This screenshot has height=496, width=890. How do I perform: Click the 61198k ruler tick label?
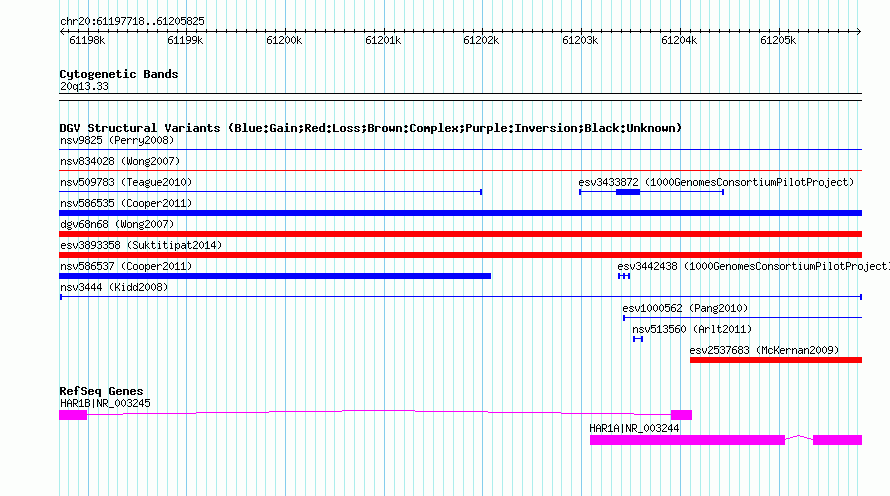point(87,40)
